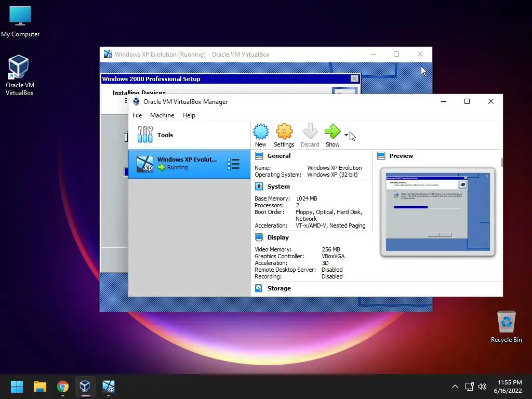Click the details pane vertical scrollbar
The width and height of the screenshot is (532, 399).
click(501, 162)
